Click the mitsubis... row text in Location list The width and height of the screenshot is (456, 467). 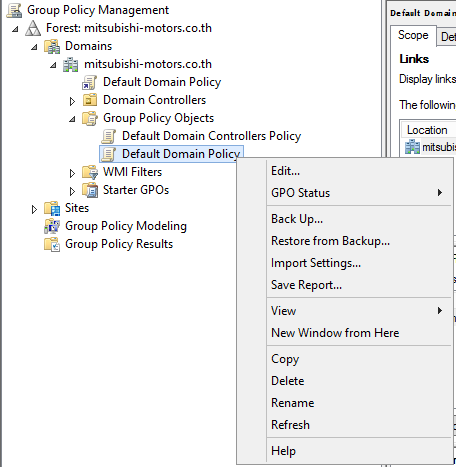[x=439, y=147]
